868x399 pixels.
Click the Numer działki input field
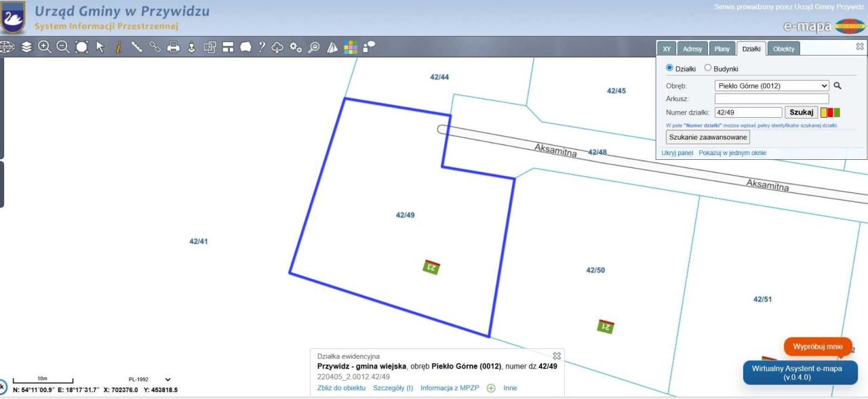click(749, 112)
